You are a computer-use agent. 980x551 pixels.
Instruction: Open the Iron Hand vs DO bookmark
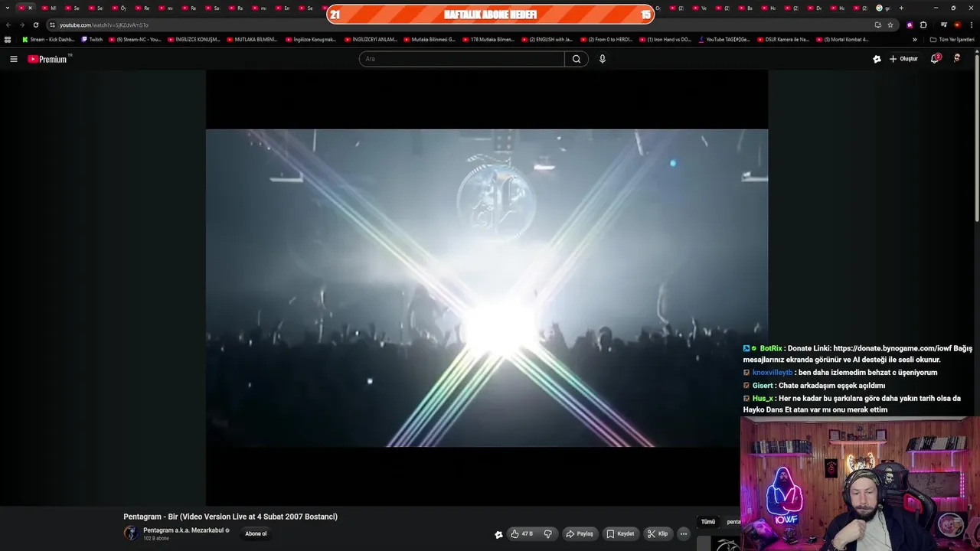(x=665, y=39)
